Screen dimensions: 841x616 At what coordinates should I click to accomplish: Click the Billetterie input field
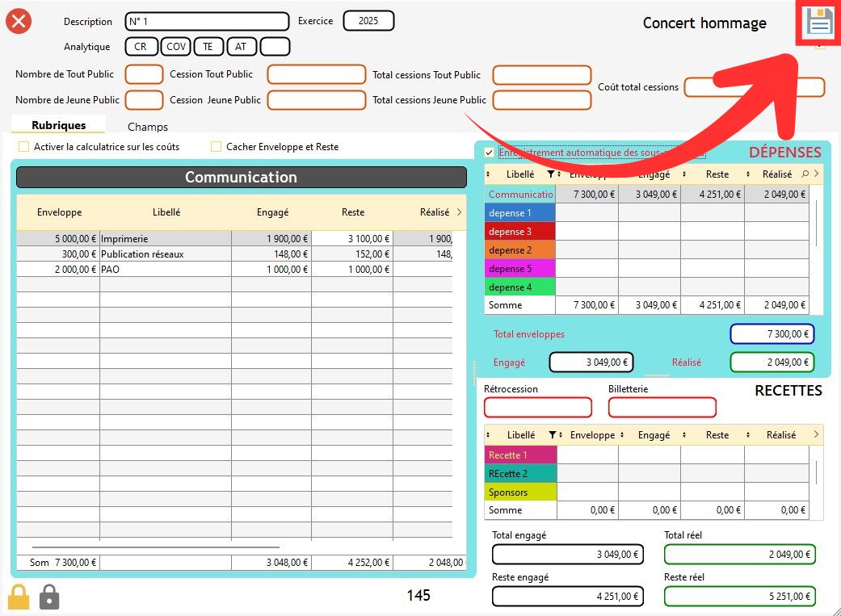click(x=662, y=408)
